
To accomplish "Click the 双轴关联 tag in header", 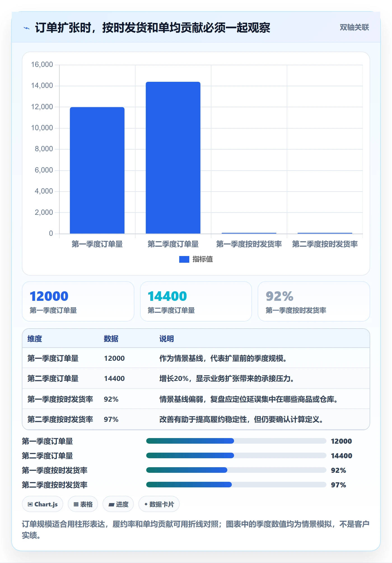I will point(354,27).
